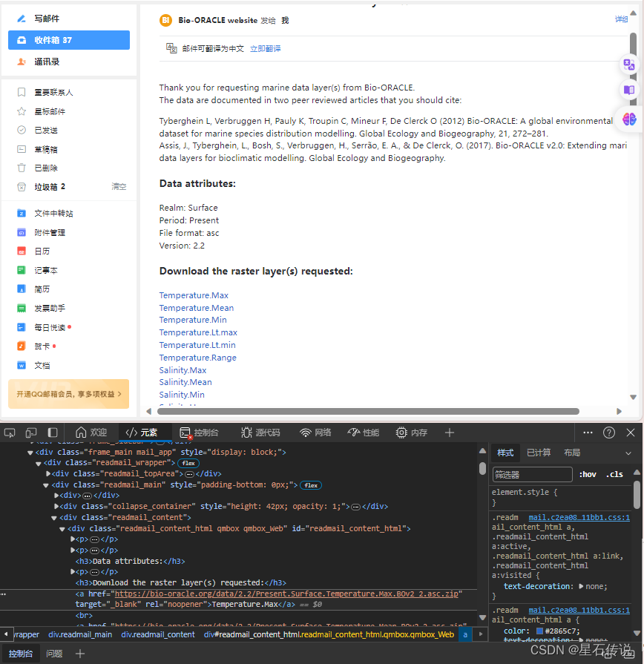The height and width of the screenshot is (664, 644).
Task: Switch to DevTools Sources tab 源代码
Action: click(260, 433)
